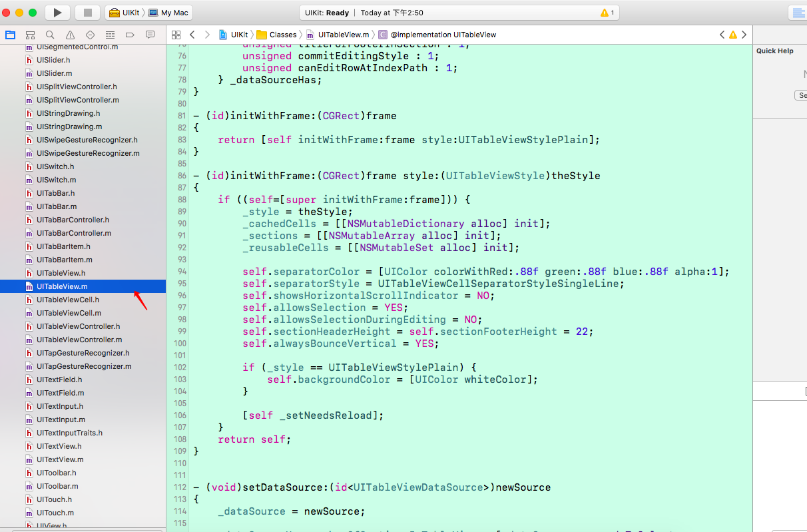The height and width of the screenshot is (532, 807).
Task: Jump to next issue with right chevron
Action: [x=744, y=35]
